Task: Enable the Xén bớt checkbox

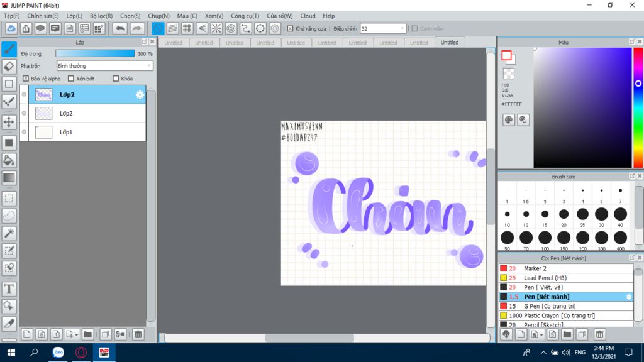Action: pyautogui.click(x=71, y=79)
